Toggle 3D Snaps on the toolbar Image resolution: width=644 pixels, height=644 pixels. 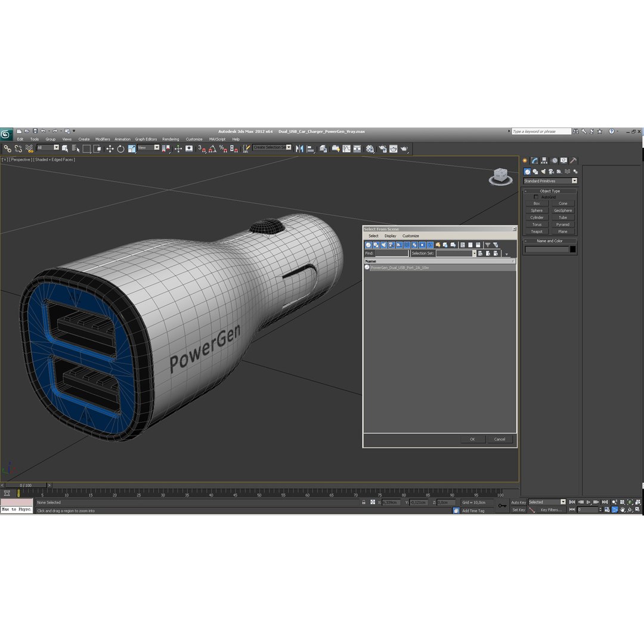tap(202, 148)
